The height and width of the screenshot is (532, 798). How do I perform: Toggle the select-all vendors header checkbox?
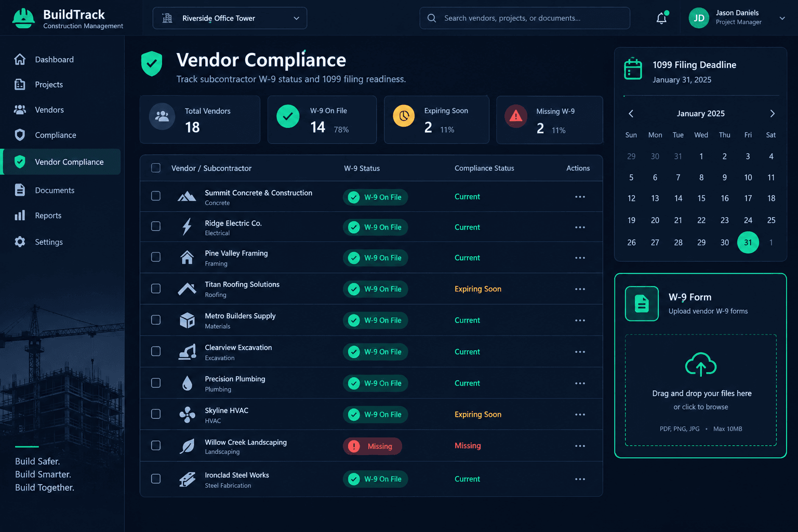point(156,168)
